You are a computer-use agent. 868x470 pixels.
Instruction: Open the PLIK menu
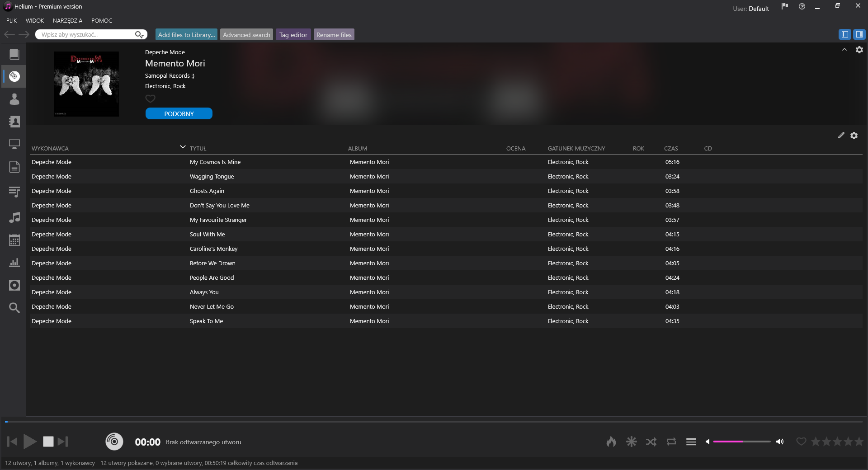click(12, 20)
